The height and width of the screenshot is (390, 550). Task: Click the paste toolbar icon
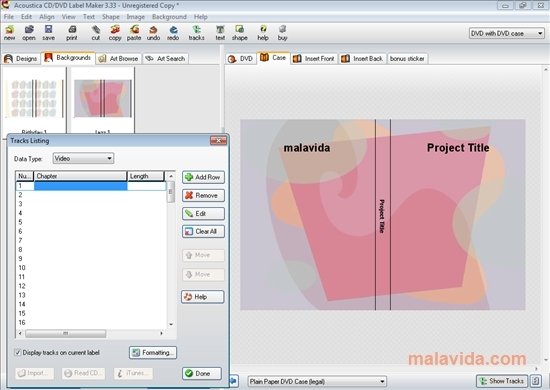pyautogui.click(x=134, y=33)
